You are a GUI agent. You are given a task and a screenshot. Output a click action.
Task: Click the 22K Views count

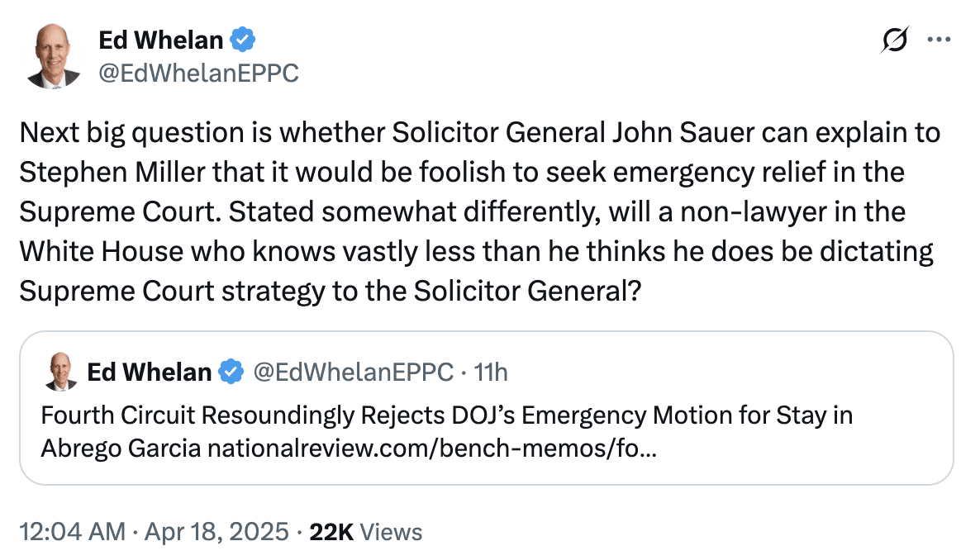click(365, 532)
